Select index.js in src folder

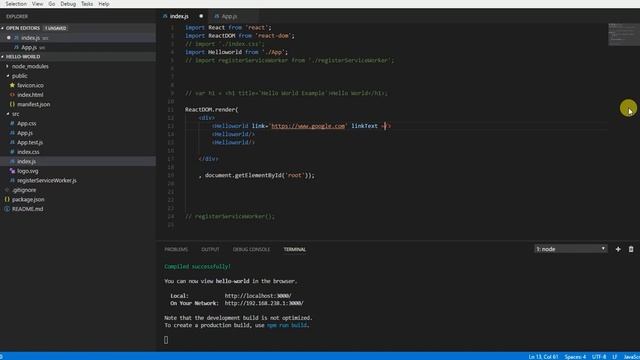27,161
